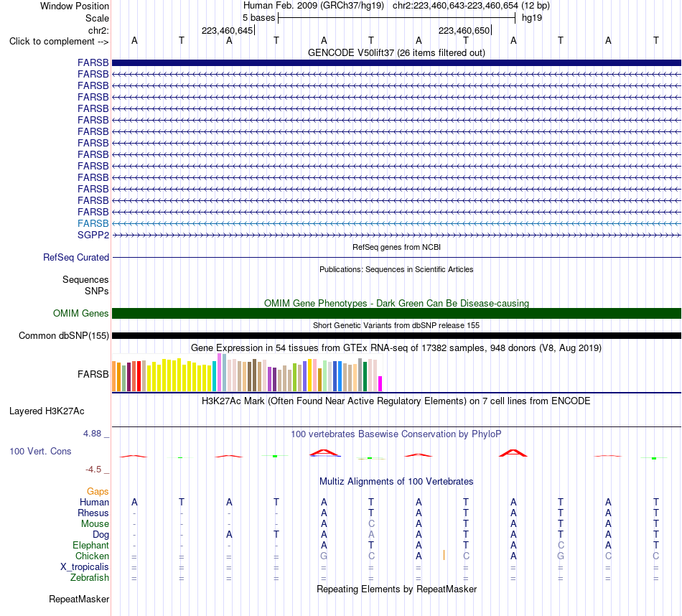Click the black Common dbSNP item bar
682x616 pixels.
pos(396,336)
